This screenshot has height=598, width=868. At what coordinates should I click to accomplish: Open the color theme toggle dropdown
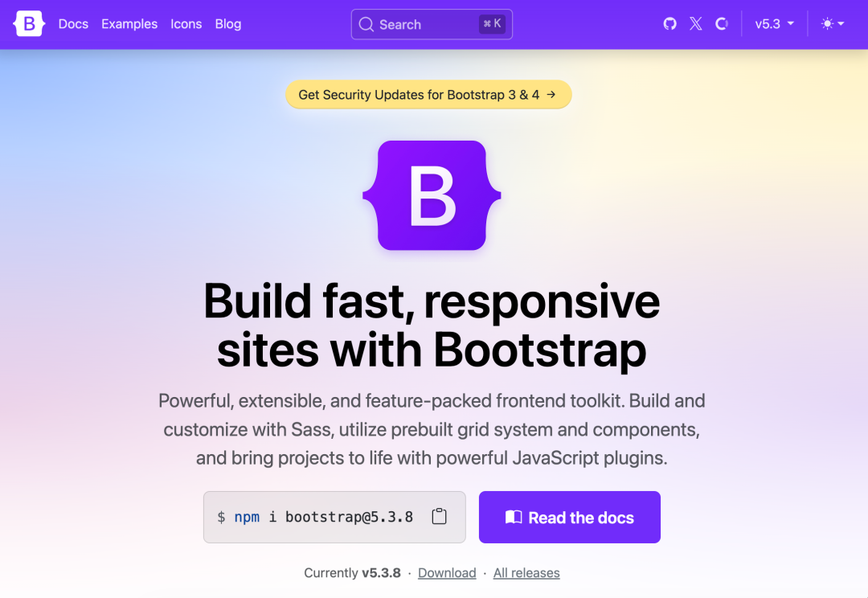(x=833, y=24)
